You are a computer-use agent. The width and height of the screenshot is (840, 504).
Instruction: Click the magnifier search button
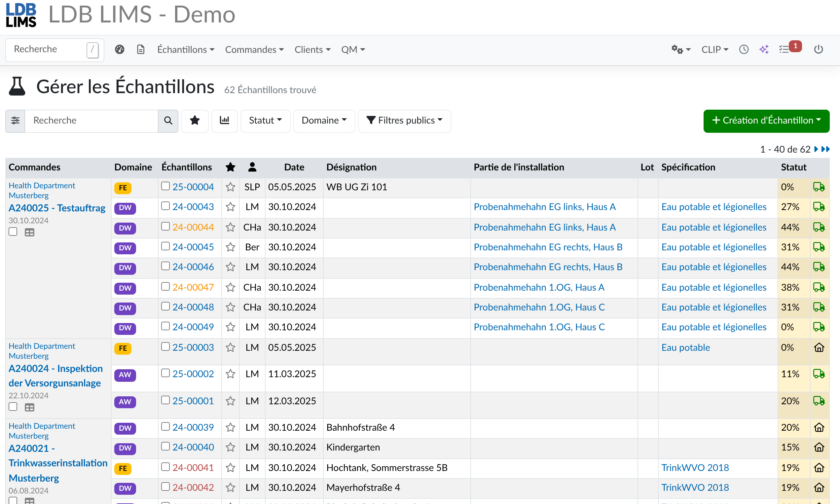(x=168, y=121)
